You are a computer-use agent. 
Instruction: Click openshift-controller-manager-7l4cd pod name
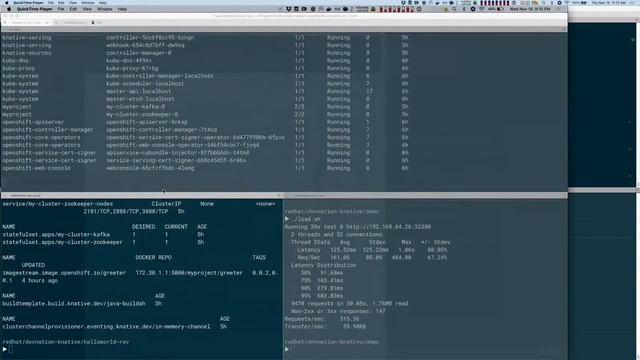(162, 130)
